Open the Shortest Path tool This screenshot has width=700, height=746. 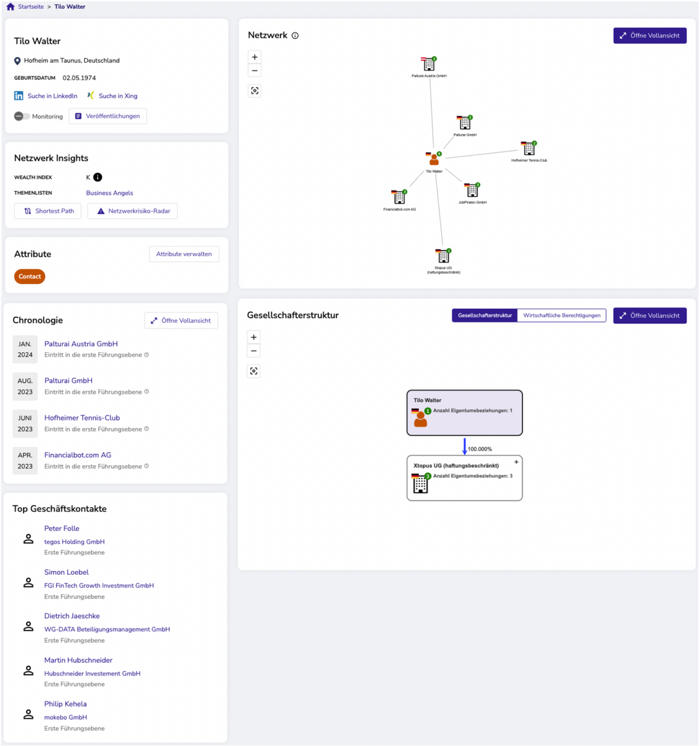48,211
